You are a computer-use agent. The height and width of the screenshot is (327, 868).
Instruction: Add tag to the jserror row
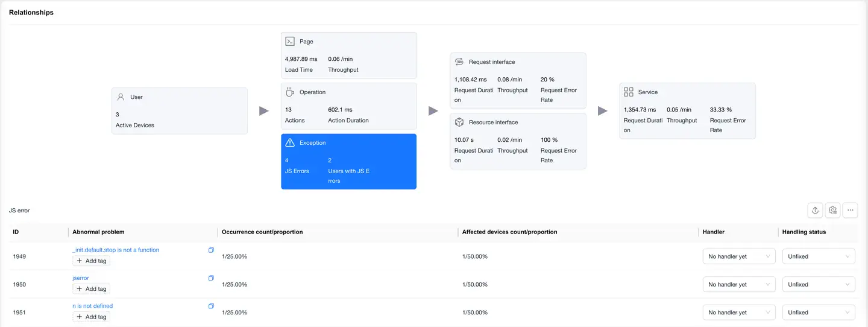[92, 289]
